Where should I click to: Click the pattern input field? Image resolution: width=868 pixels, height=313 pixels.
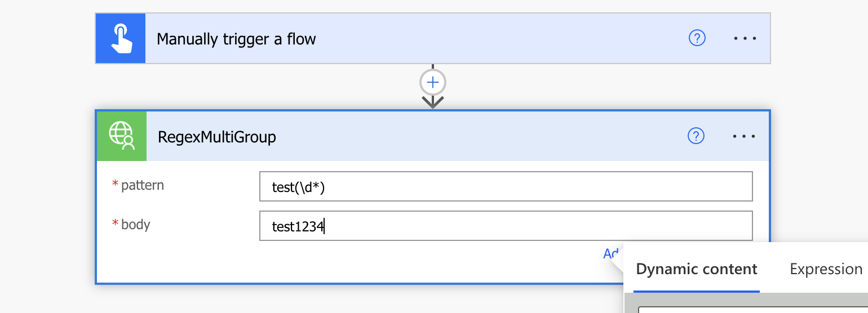point(506,186)
